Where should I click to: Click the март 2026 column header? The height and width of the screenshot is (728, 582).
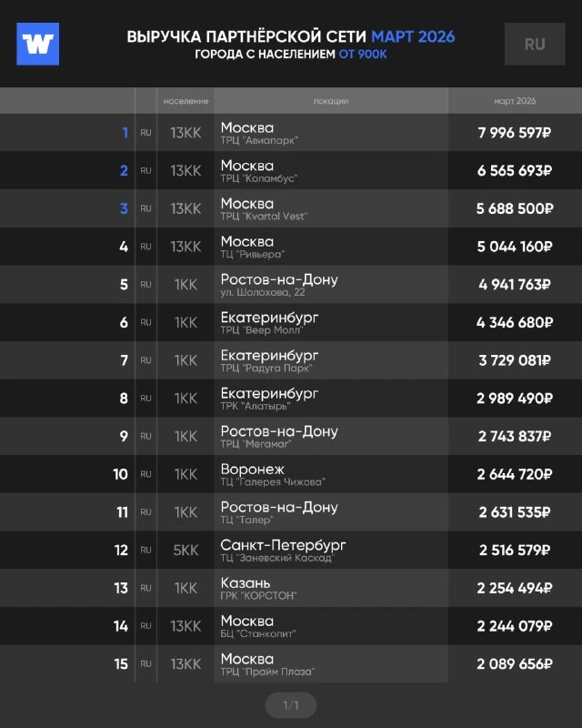pos(515,101)
